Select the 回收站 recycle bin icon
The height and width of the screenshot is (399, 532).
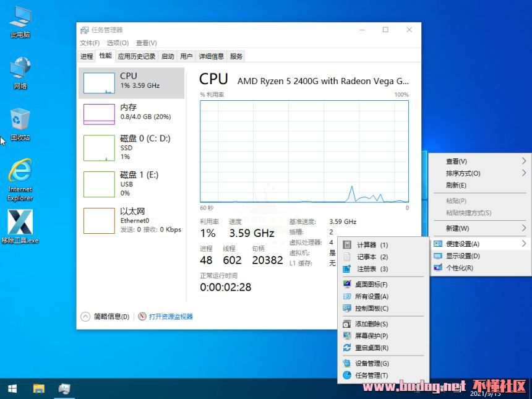pyautogui.click(x=20, y=123)
